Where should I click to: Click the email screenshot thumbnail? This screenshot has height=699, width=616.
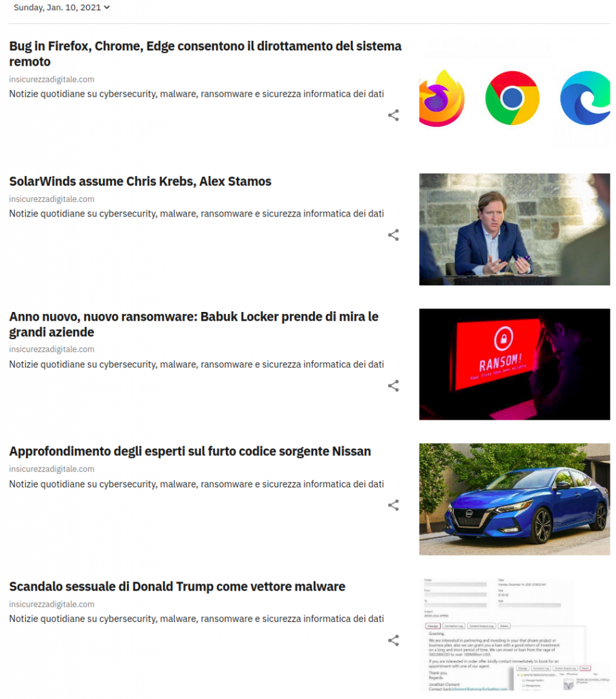pos(514,634)
